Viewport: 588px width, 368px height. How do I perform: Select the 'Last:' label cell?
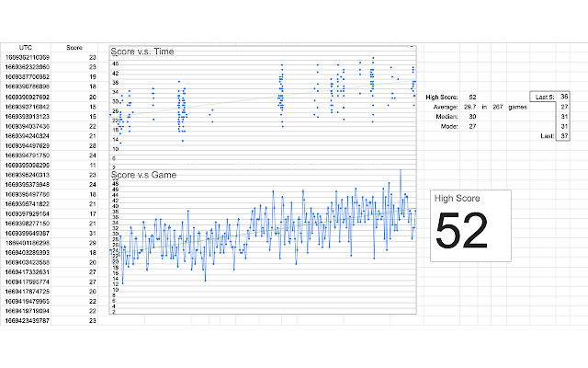[x=543, y=136]
